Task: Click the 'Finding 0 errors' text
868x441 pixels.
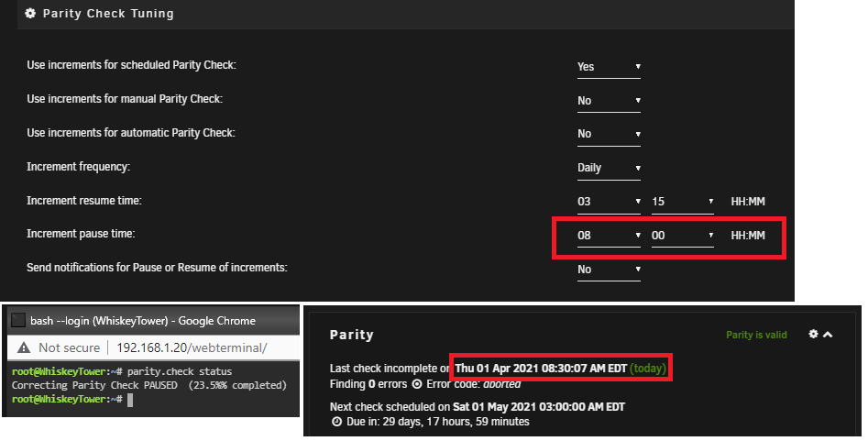Action: click(368, 384)
